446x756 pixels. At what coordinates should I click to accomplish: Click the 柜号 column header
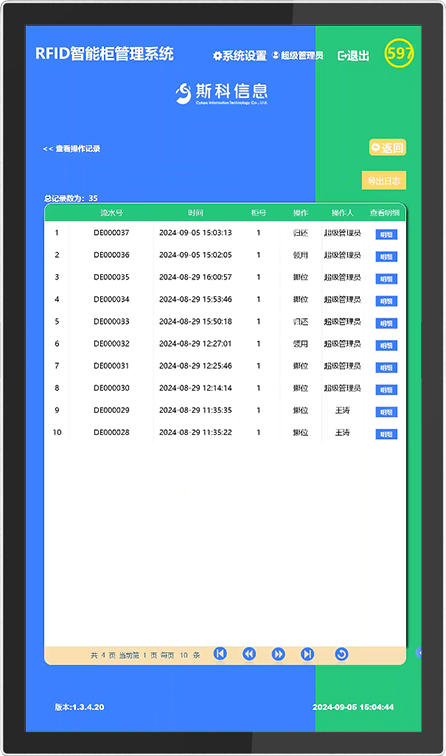(258, 213)
